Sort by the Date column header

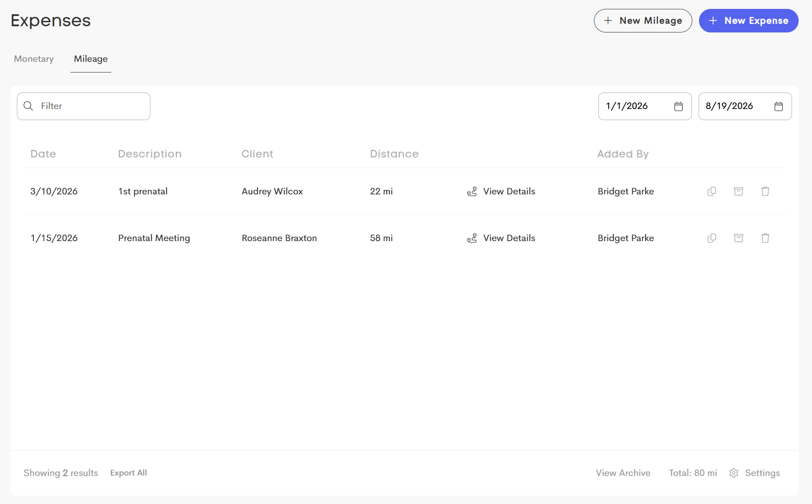click(43, 154)
